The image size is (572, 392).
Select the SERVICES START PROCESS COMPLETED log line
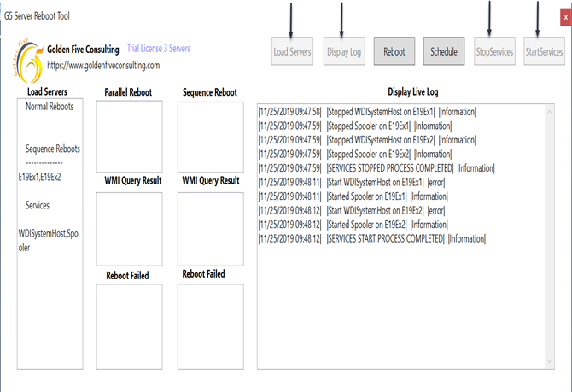pos(385,238)
